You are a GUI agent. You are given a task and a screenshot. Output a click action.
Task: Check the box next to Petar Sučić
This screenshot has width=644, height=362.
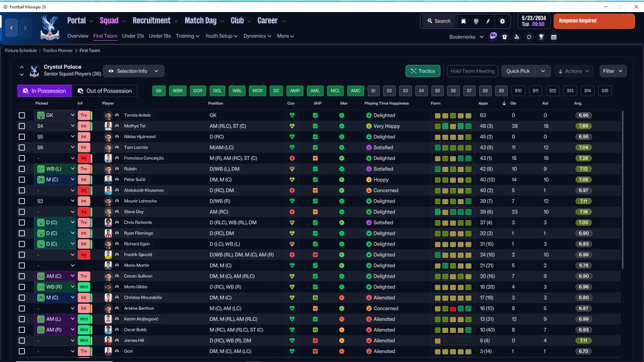coord(22,179)
